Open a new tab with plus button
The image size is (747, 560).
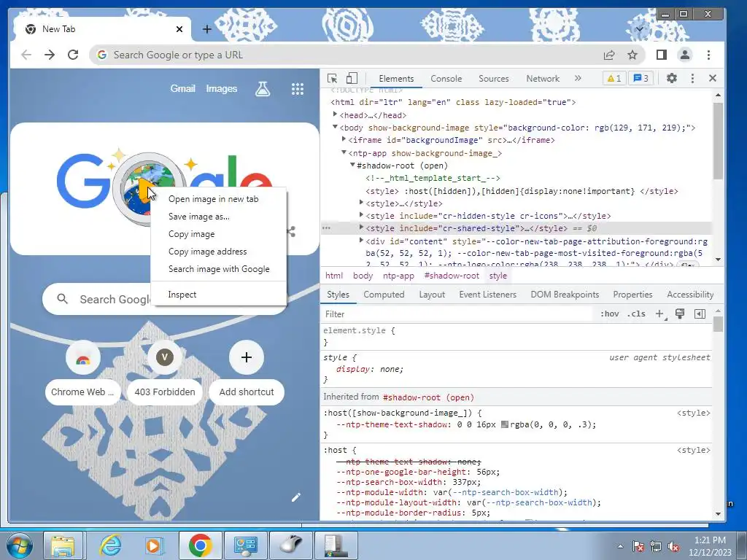[206, 29]
